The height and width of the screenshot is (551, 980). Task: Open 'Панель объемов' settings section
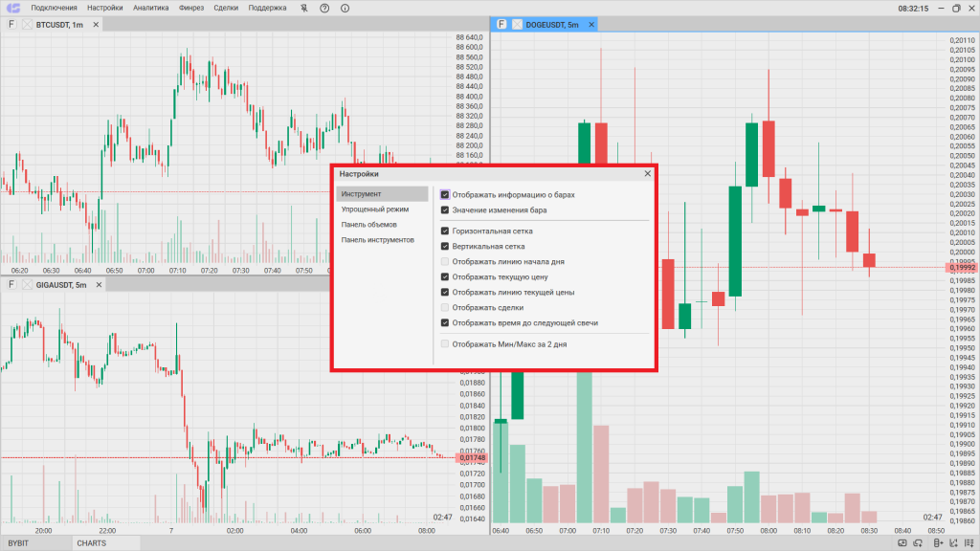(x=368, y=224)
